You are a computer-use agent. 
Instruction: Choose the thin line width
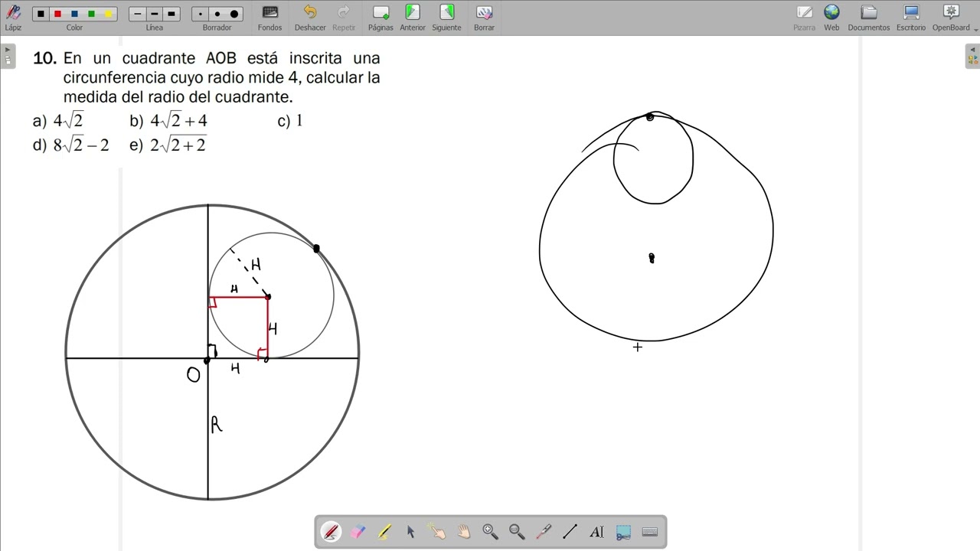[x=138, y=14]
